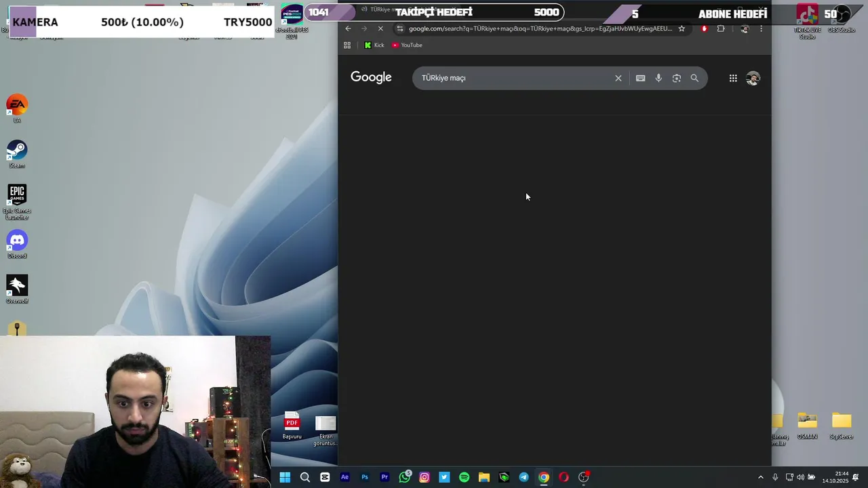Click the magnifier search button

click(x=694, y=78)
